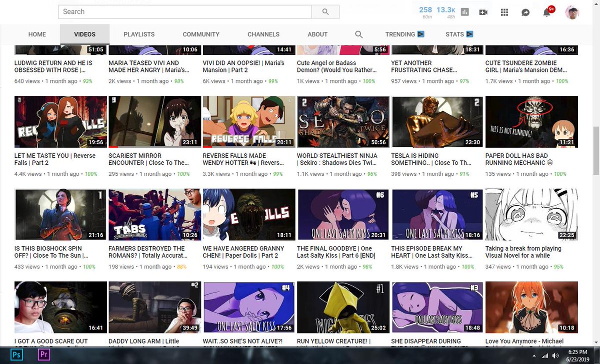Open the 22:25 manga girl thumbnail
Viewport: 600px width, 364px height.
click(531, 215)
